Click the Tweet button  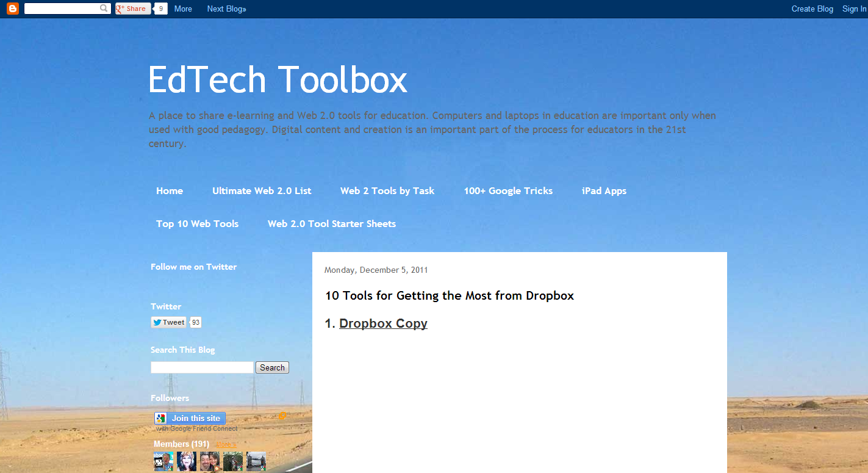(169, 322)
